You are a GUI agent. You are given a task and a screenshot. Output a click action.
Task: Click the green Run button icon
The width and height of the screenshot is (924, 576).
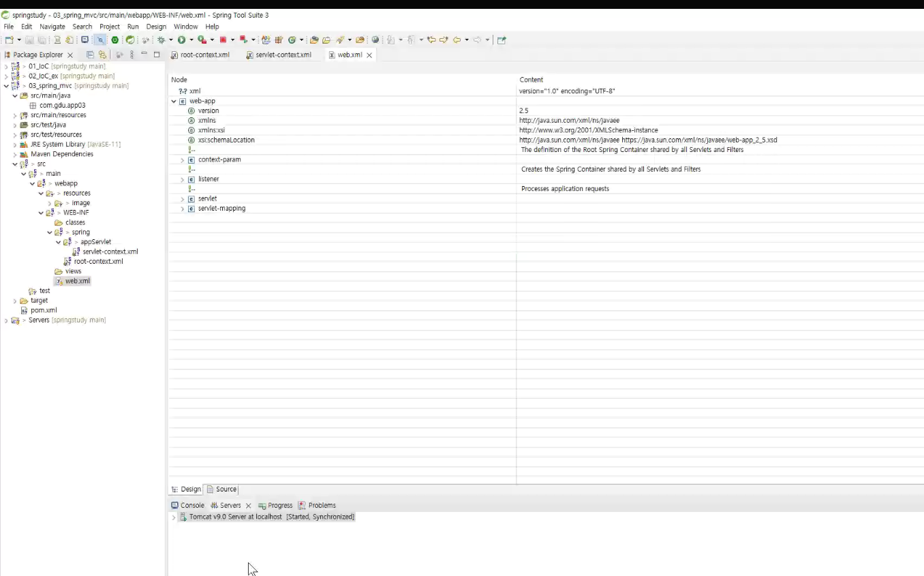pyautogui.click(x=181, y=40)
